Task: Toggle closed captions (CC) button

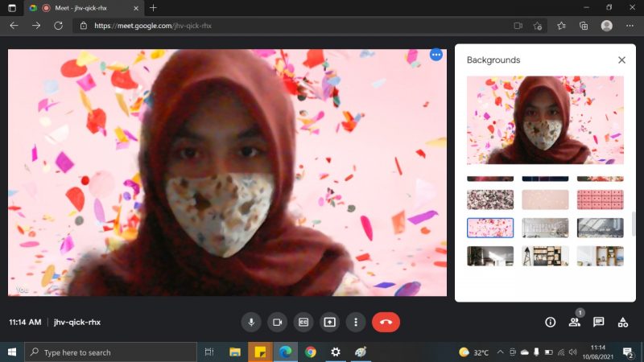Action: [x=303, y=323]
